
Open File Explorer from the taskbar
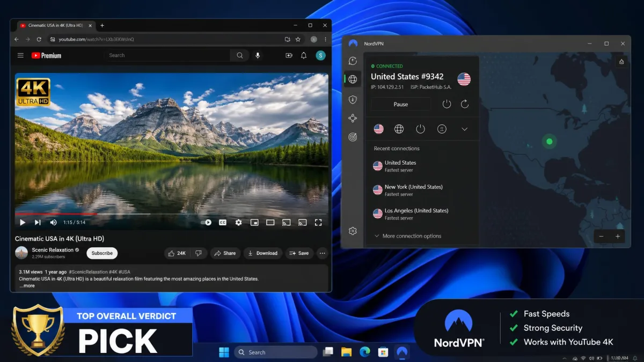pyautogui.click(x=347, y=352)
